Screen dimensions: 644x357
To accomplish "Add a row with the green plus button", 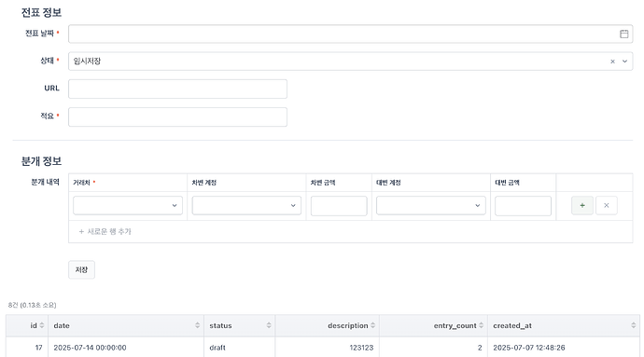I will [582, 206].
